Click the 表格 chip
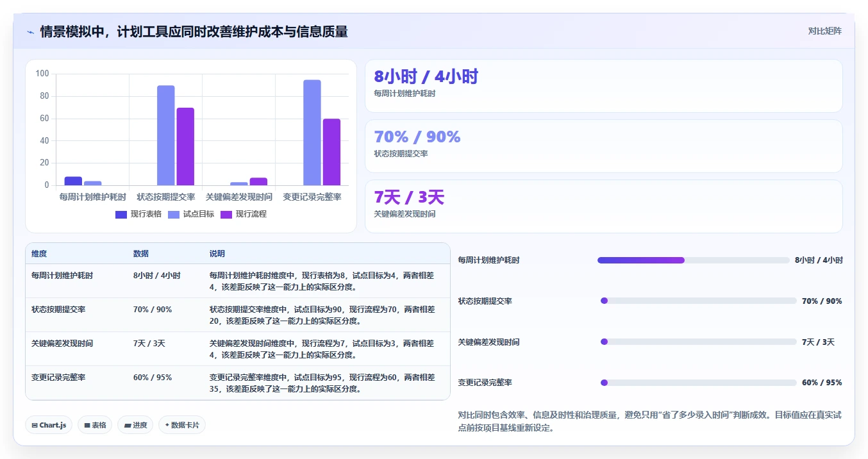Viewport: 868px width, 459px height. [95, 425]
